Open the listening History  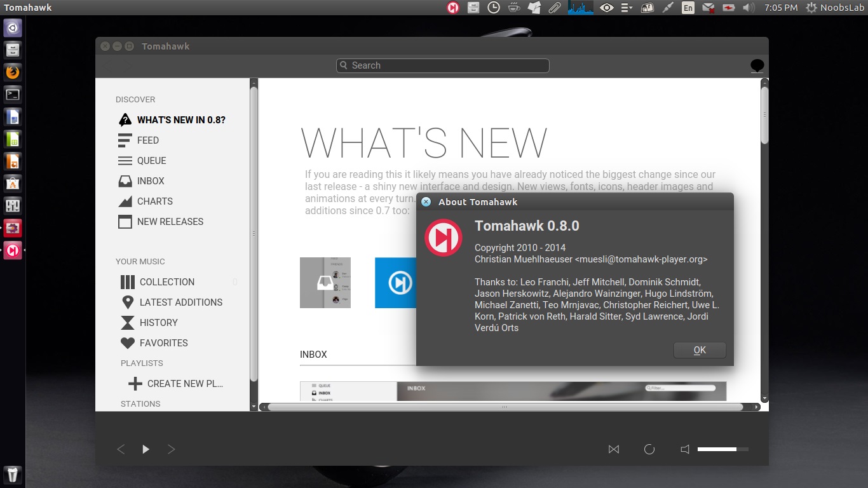(x=149, y=322)
